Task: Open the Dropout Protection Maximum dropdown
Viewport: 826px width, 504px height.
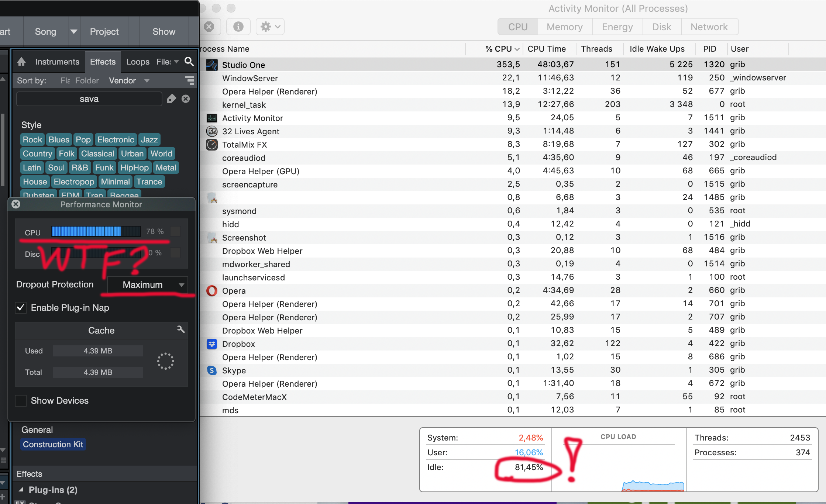Action: coord(148,284)
